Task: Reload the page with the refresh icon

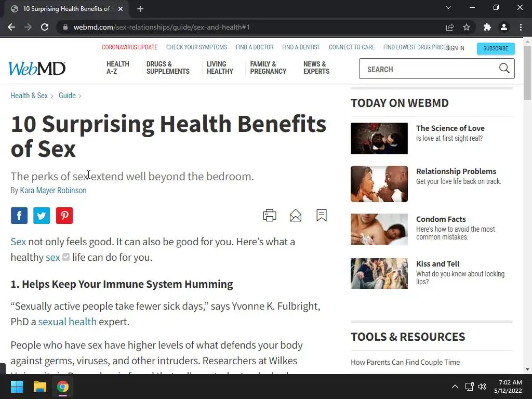Action: (x=45, y=27)
